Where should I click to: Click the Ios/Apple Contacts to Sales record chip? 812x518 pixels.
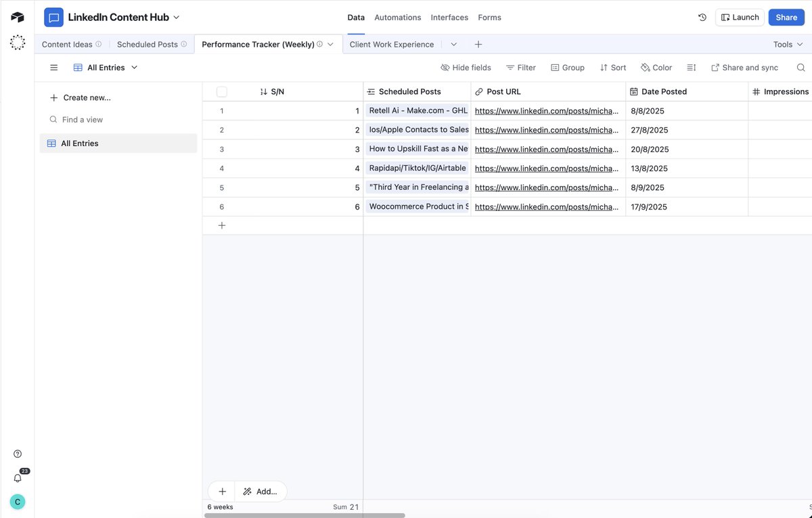click(418, 130)
